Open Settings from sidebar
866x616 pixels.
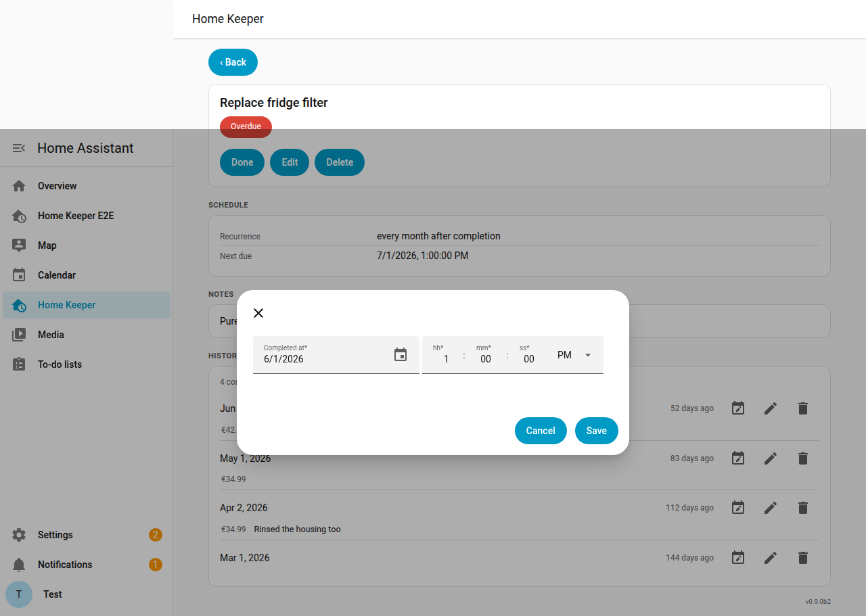[87, 535]
